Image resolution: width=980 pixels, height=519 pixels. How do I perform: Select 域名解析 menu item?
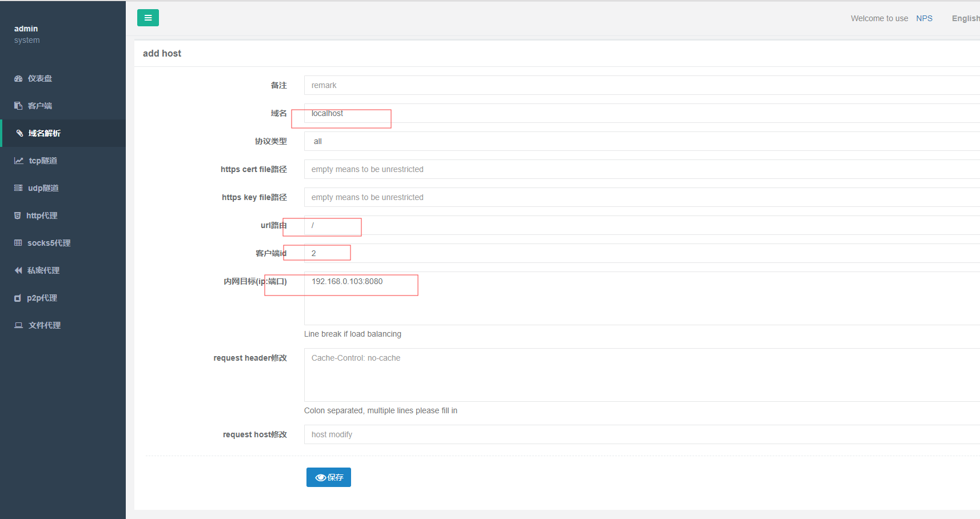click(x=63, y=133)
